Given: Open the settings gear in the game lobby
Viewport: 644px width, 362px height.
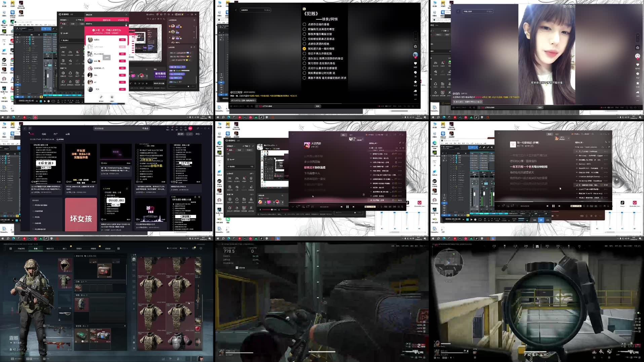Looking at the screenshot, I should [x=200, y=249].
